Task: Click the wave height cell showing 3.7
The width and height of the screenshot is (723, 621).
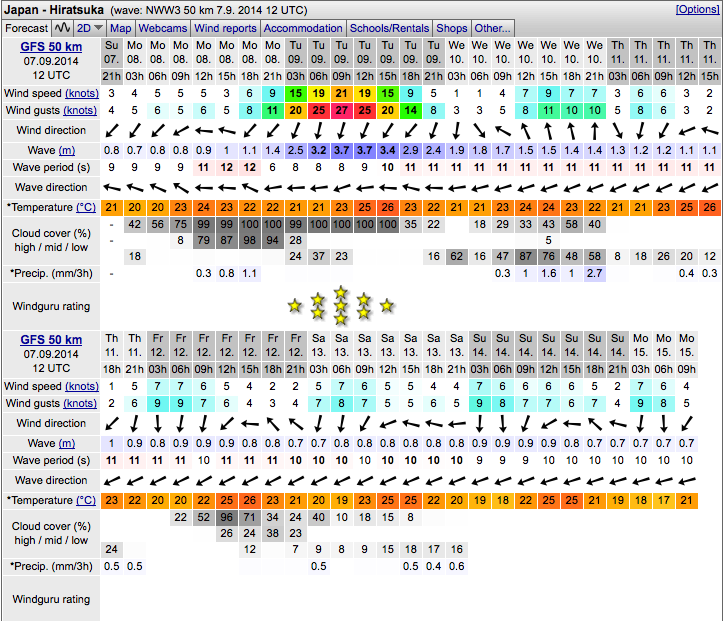Action: coord(341,150)
